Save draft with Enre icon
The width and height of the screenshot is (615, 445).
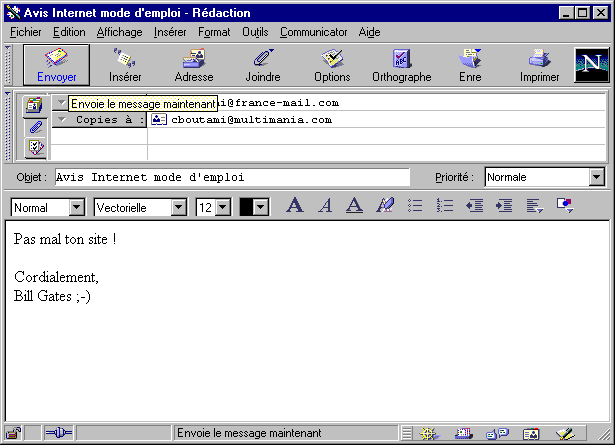pos(470,65)
